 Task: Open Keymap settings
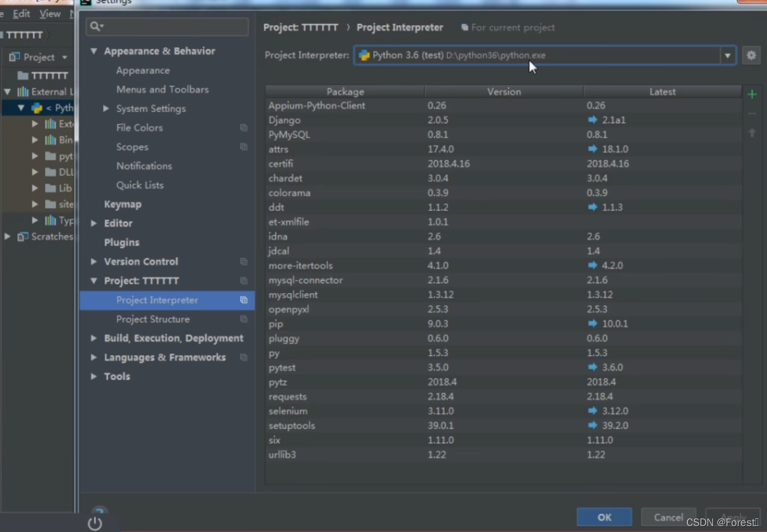[122, 204]
